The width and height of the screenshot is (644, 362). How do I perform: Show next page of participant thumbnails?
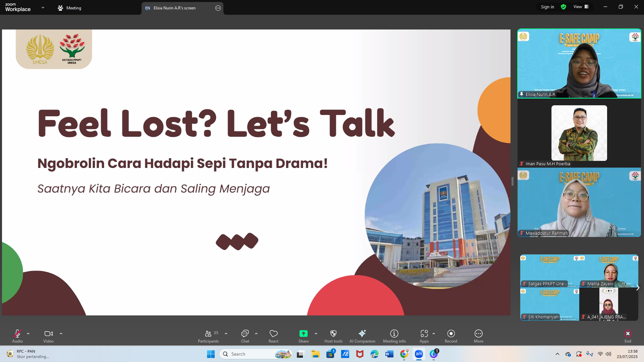click(638, 288)
